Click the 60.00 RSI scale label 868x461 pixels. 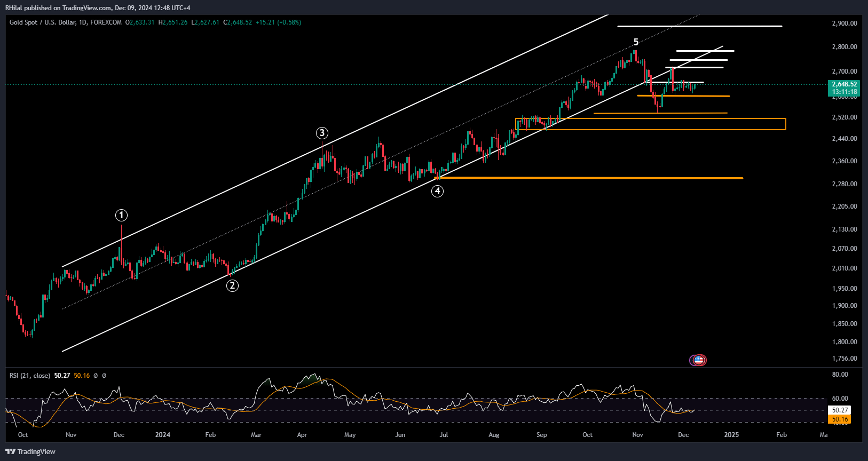coord(840,399)
